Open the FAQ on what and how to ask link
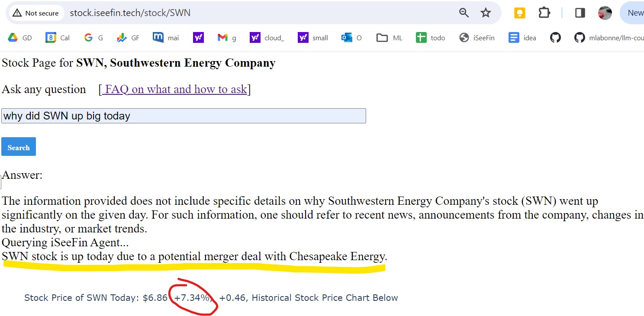Screen dimensions: 644x316 click(174, 89)
